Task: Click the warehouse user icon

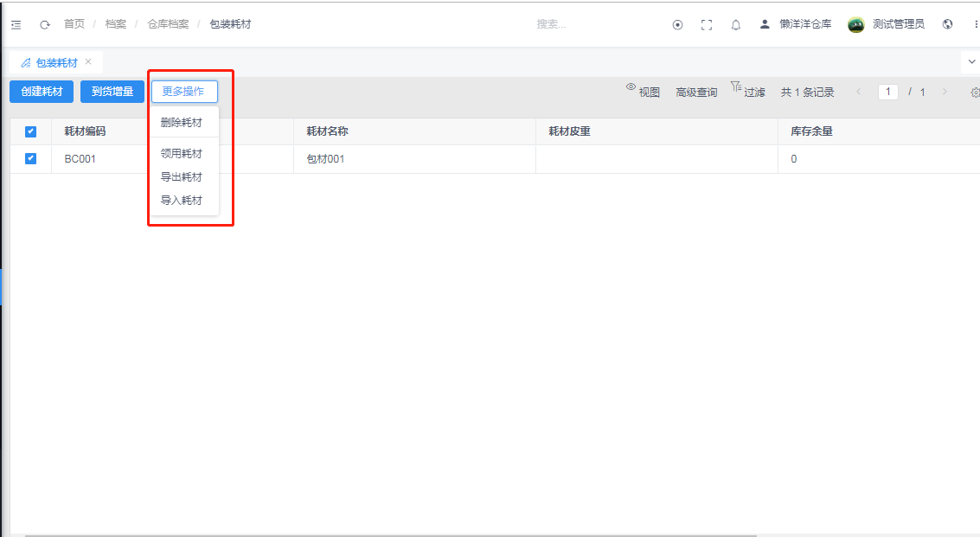Action: tap(765, 24)
